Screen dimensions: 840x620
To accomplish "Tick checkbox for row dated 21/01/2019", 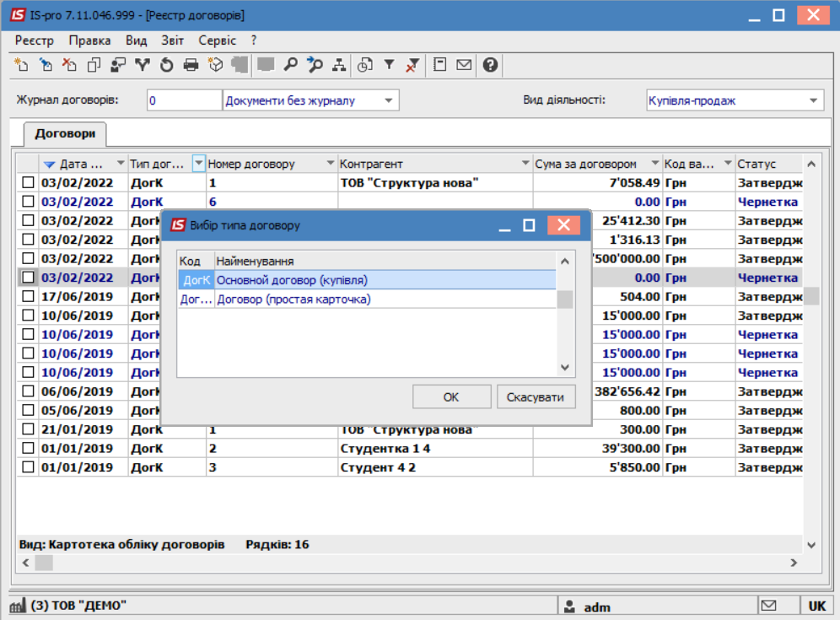I will [29, 429].
